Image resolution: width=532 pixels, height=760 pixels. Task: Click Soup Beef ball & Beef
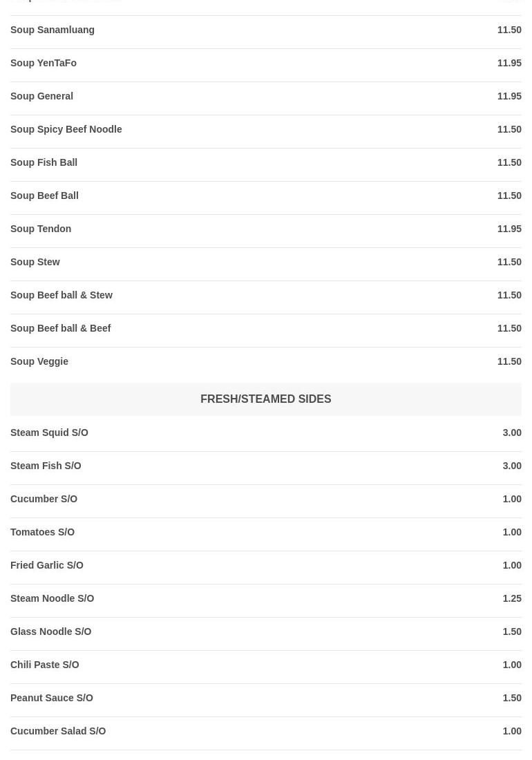(61, 329)
